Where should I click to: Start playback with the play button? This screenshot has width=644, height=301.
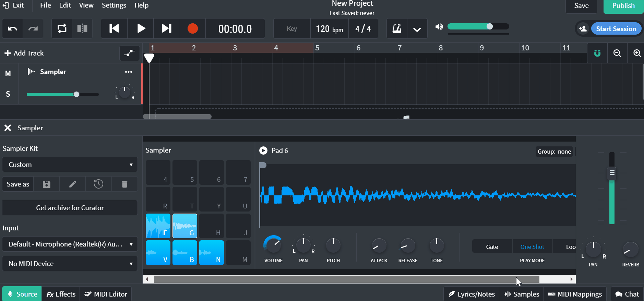click(141, 28)
